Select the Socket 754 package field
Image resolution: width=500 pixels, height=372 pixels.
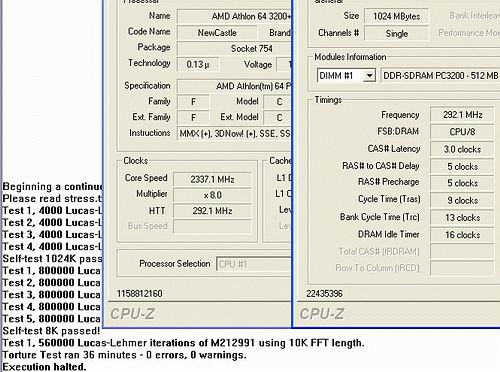pyautogui.click(x=234, y=49)
